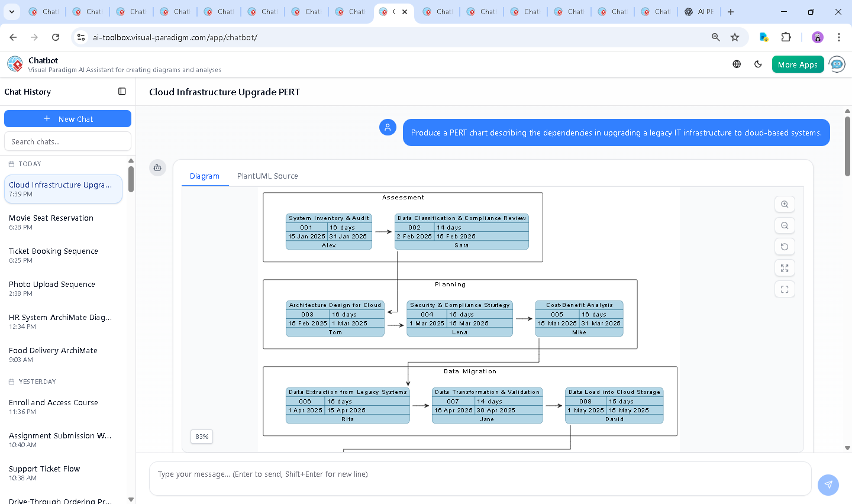Click the Search chats field

67,141
